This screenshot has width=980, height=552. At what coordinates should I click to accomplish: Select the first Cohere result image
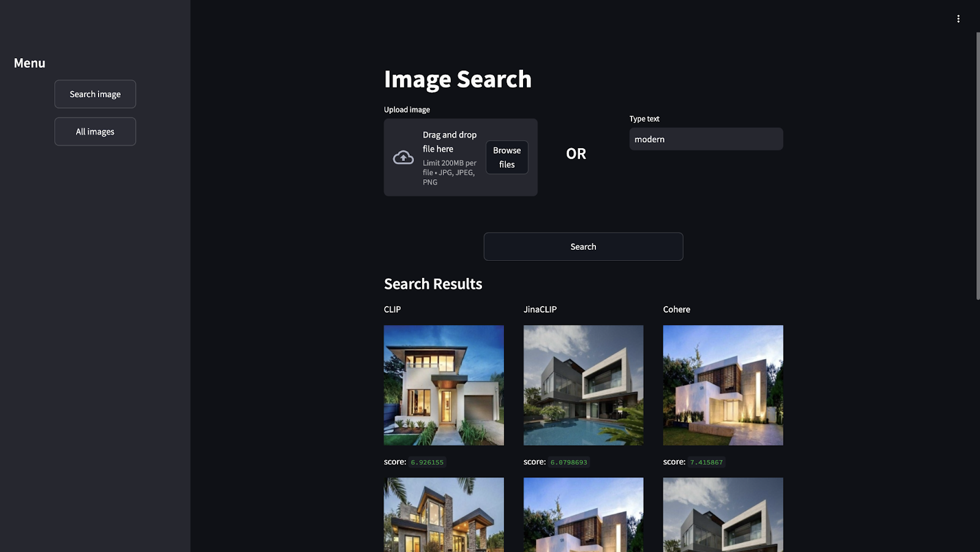pos(723,385)
